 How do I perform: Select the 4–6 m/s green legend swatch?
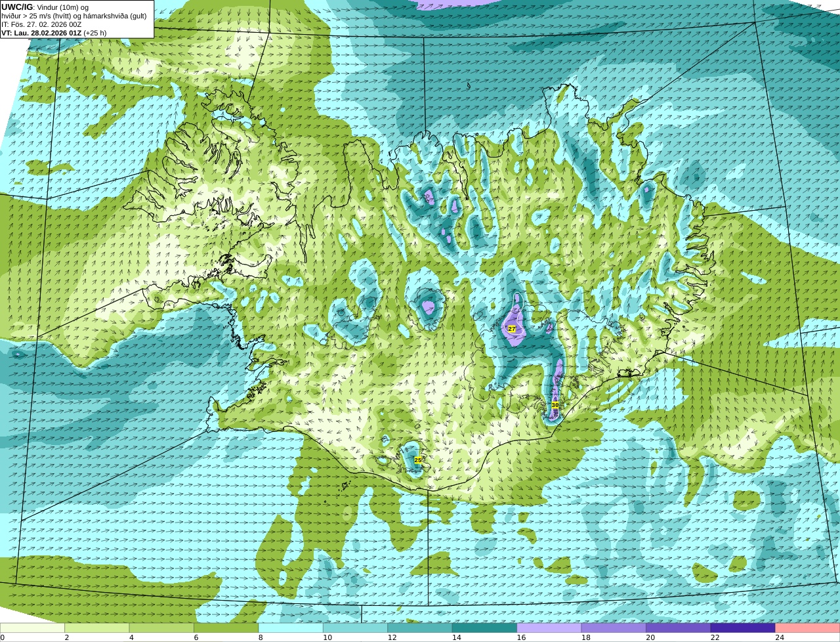pos(161,628)
